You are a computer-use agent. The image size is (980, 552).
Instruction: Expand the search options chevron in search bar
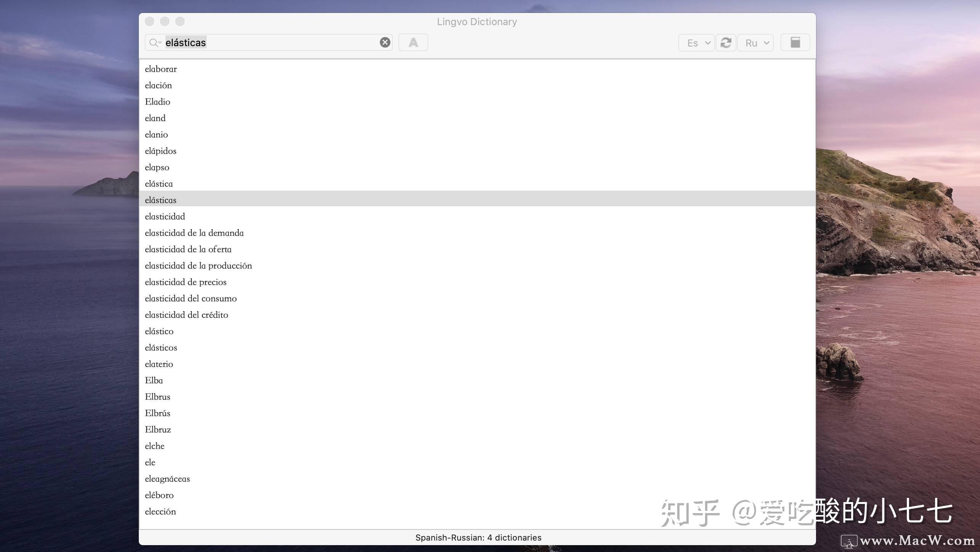coord(159,43)
